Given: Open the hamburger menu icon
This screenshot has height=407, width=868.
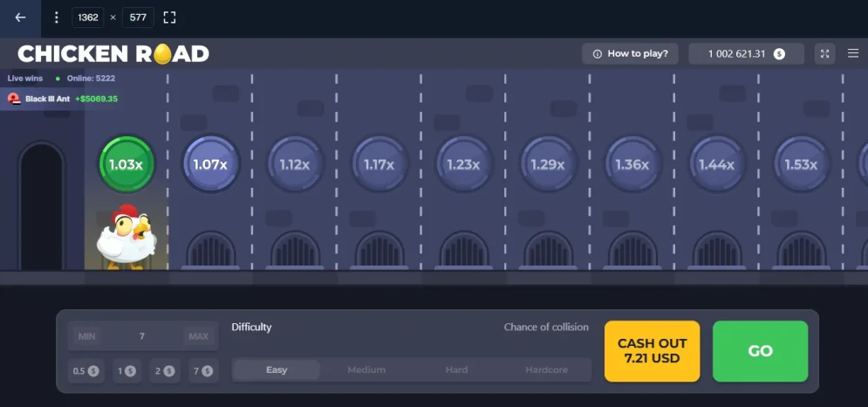Looking at the screenshot, I should [853, 53].
